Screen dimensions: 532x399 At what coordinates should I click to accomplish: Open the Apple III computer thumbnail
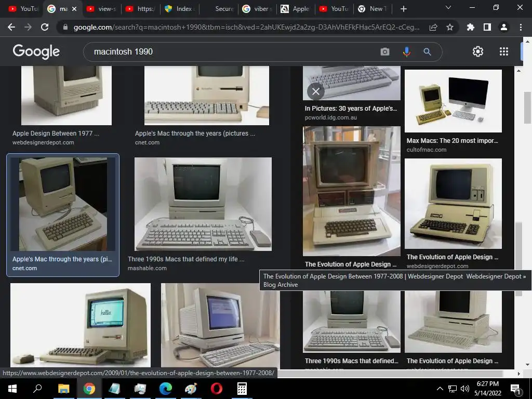point(453,204)
